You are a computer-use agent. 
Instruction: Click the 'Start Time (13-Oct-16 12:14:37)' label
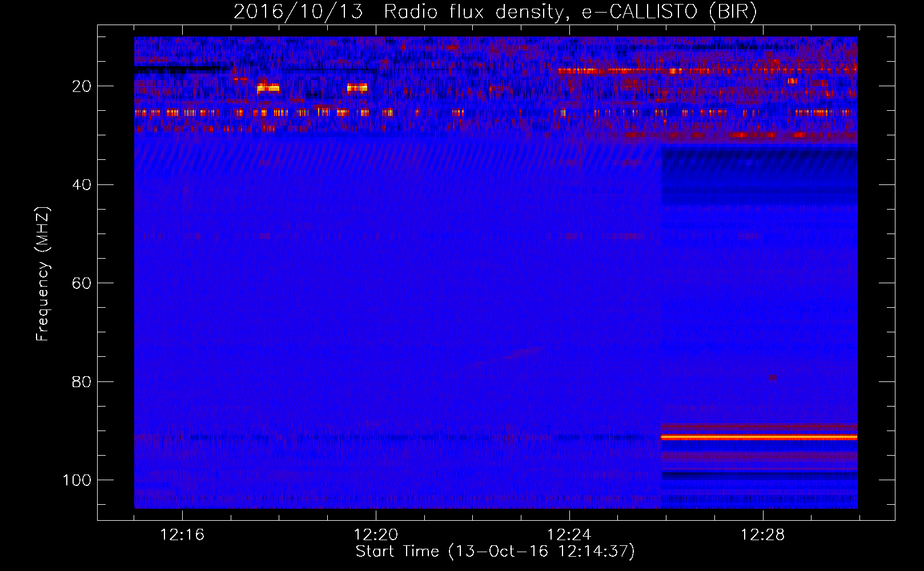495,552
